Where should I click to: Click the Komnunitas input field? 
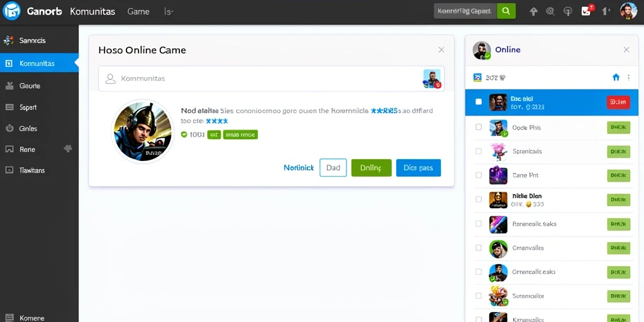271,79
